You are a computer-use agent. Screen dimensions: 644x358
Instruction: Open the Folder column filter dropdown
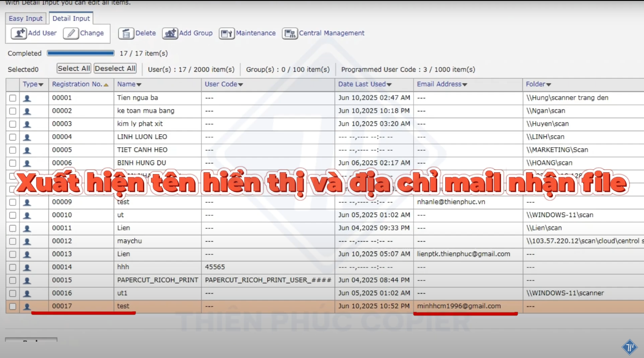coord(549,85)
